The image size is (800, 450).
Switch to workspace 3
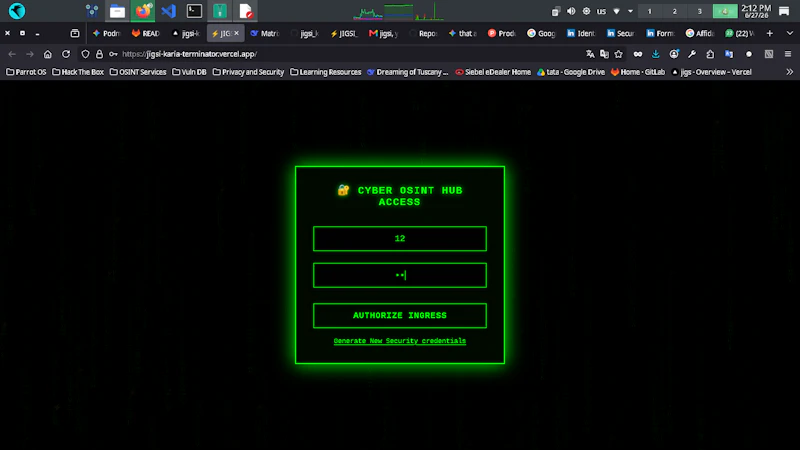(699, 11)
